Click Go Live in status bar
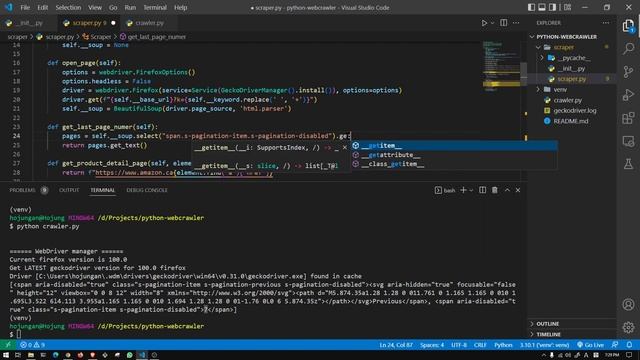Viewport: 640px width, 360px height. 590,345
